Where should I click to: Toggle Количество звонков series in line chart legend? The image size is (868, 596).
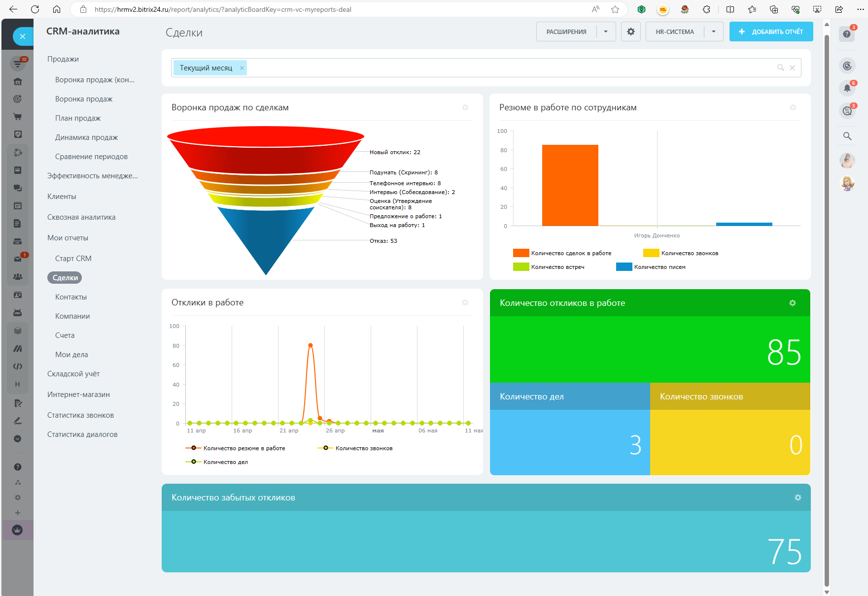364,448
